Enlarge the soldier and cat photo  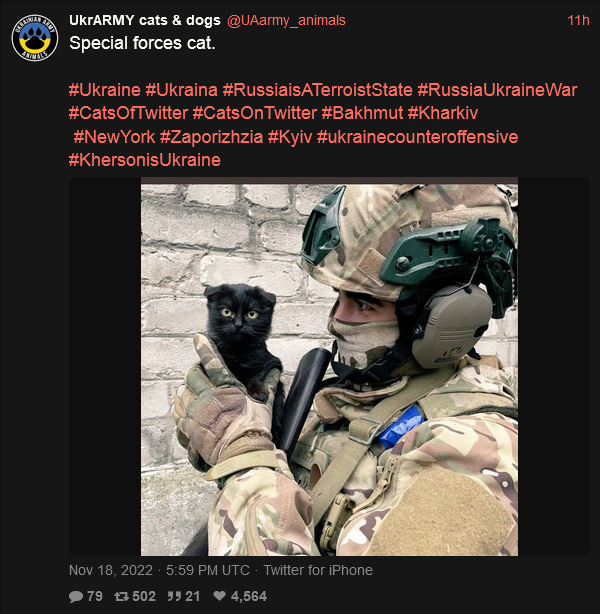click(x=329, y=367)
